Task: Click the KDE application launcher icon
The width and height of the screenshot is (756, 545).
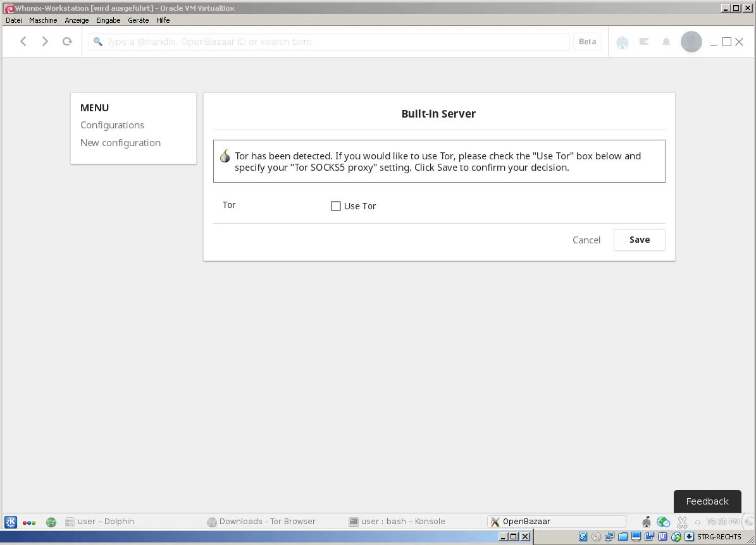Action: pos(11,522)
